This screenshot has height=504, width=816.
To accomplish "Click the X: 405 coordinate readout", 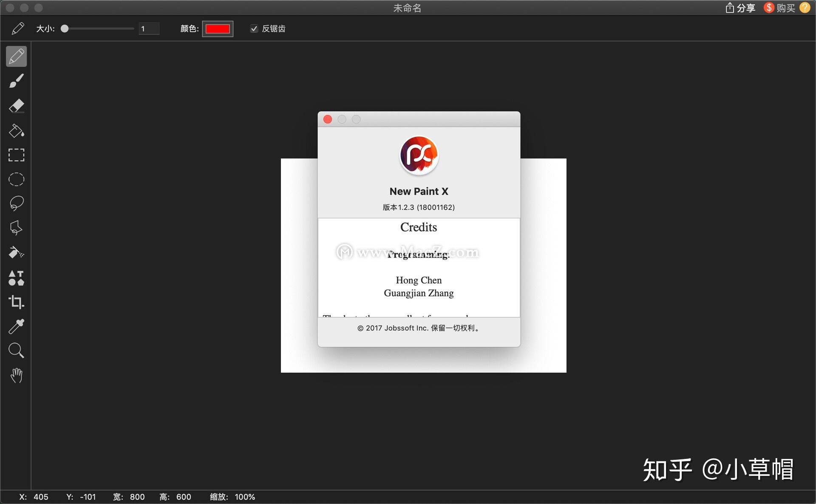I will tap(34, 497).
